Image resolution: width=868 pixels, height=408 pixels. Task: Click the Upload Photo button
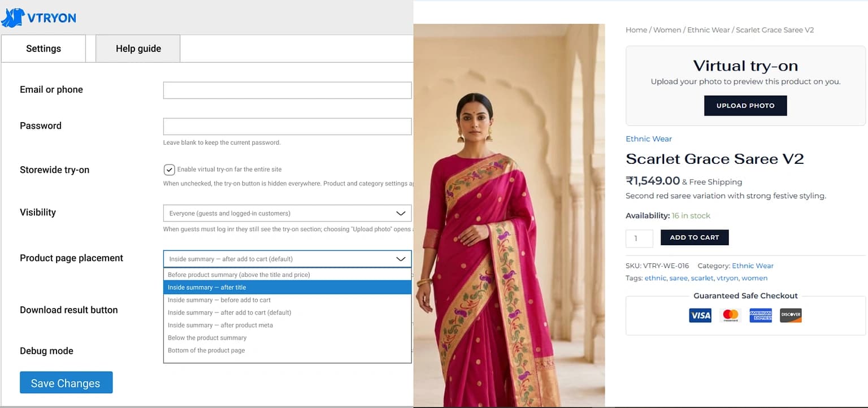pyautogui.click(x=745, y=106)
